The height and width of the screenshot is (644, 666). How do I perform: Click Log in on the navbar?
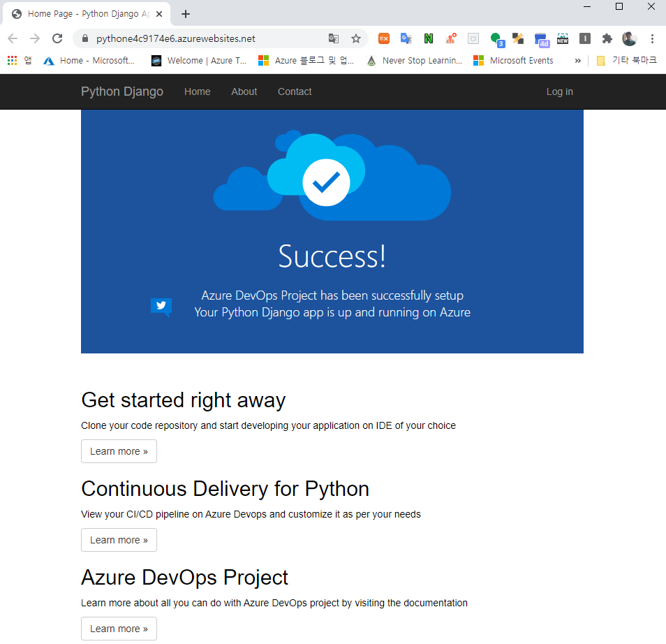point(559,92)
